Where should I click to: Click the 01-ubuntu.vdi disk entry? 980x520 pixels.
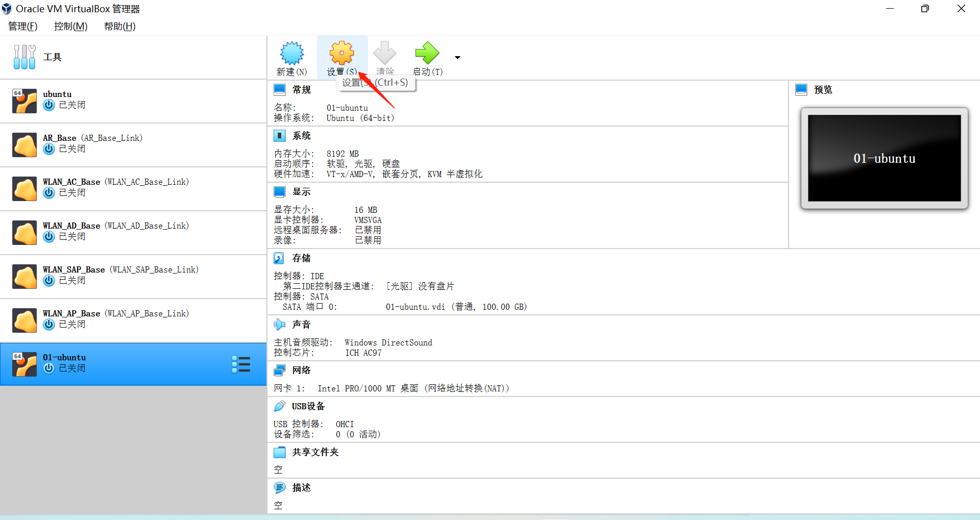(x=456, y=307)
